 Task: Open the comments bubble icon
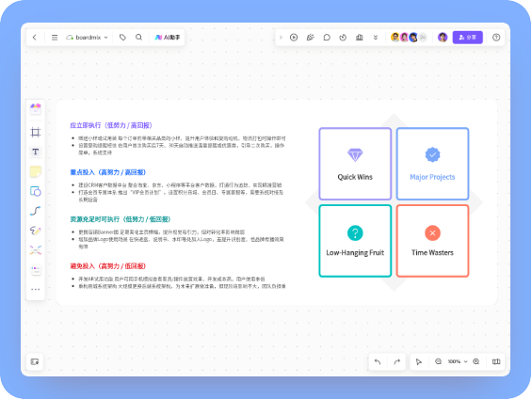(x=327, y=38)
